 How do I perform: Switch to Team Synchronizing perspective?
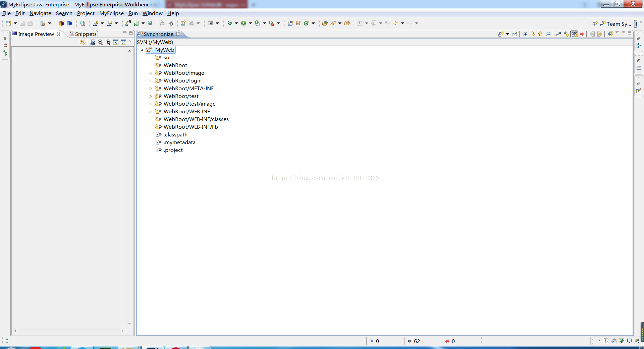(615, 24)
